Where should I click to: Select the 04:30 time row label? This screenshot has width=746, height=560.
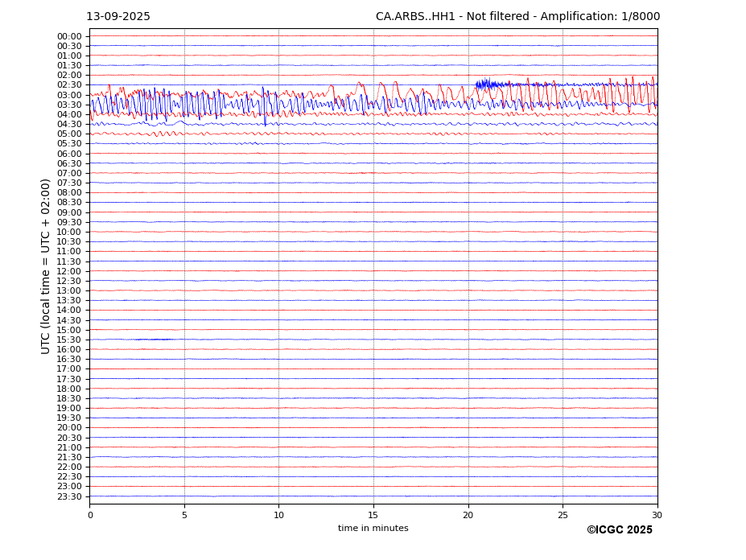[x=69, y=124]
